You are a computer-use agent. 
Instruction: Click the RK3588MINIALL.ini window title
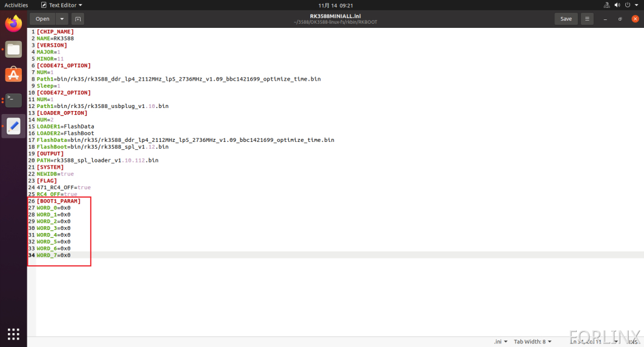(335, 16)
